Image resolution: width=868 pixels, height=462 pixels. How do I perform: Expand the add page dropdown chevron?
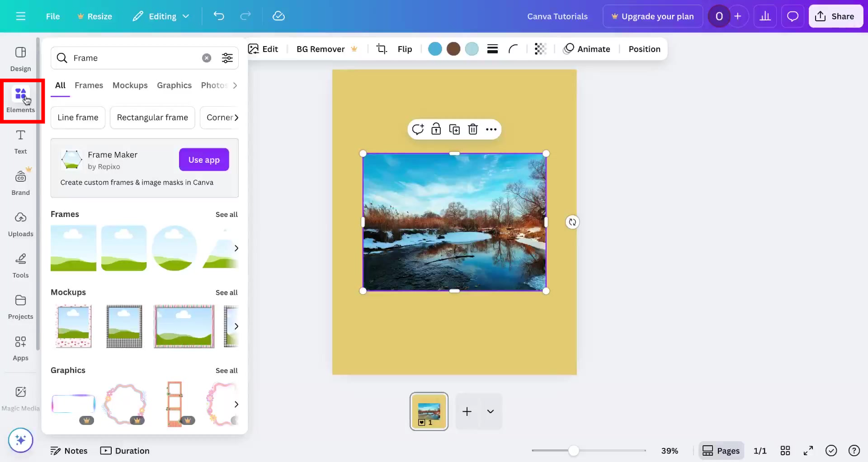pyautogui.click(x=491, y=411)
